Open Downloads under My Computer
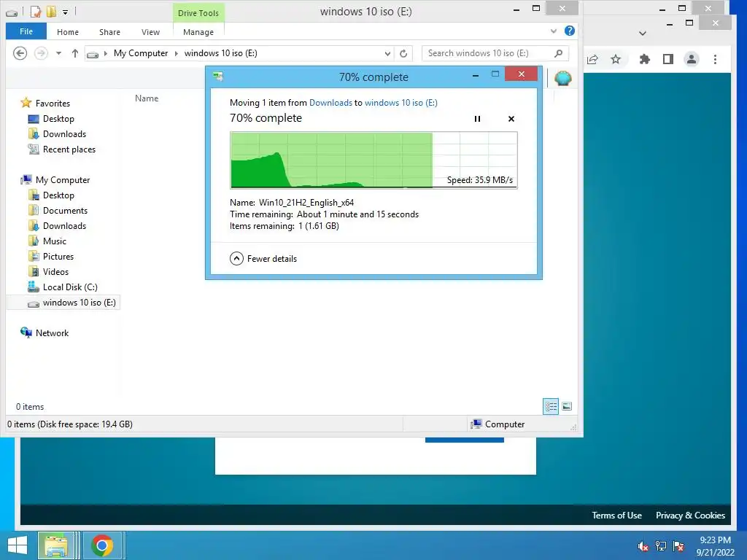The image size is (747, 560). [x=57, y=225]
